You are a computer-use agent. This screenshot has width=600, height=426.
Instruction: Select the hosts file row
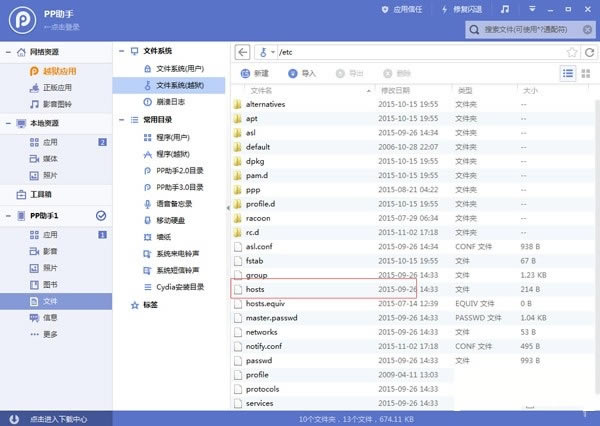323,289
